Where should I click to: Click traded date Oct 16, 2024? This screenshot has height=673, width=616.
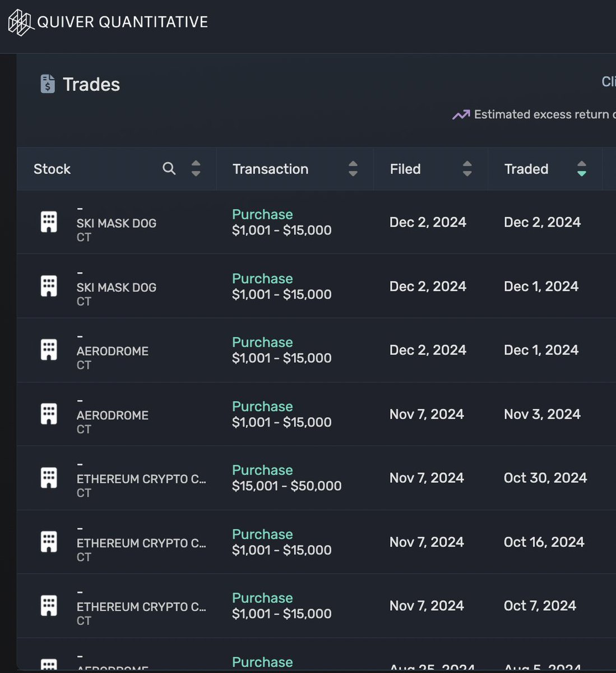(544, 542)
